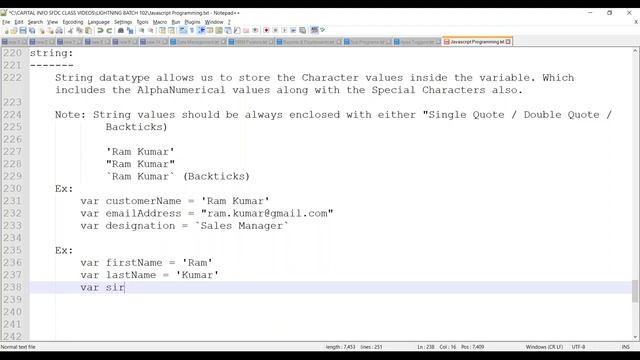The height and width of the screenshot is (360, 640).
Task: Zoom in with toolbar magnifier icon
Action: point(142,31)
